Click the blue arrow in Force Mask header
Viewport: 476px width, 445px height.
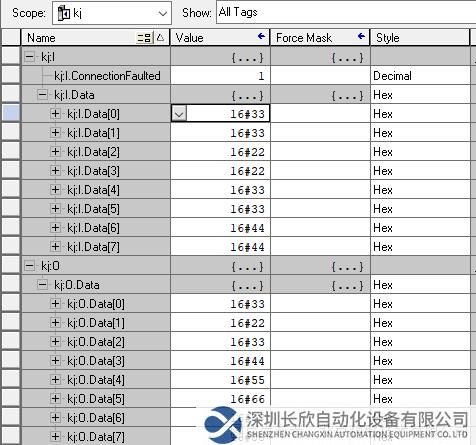[361, 36]
